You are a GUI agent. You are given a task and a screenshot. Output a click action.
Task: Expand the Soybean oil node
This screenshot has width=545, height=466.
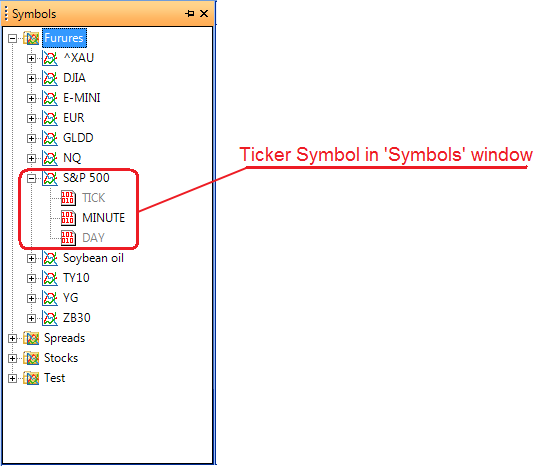[31, 259]
